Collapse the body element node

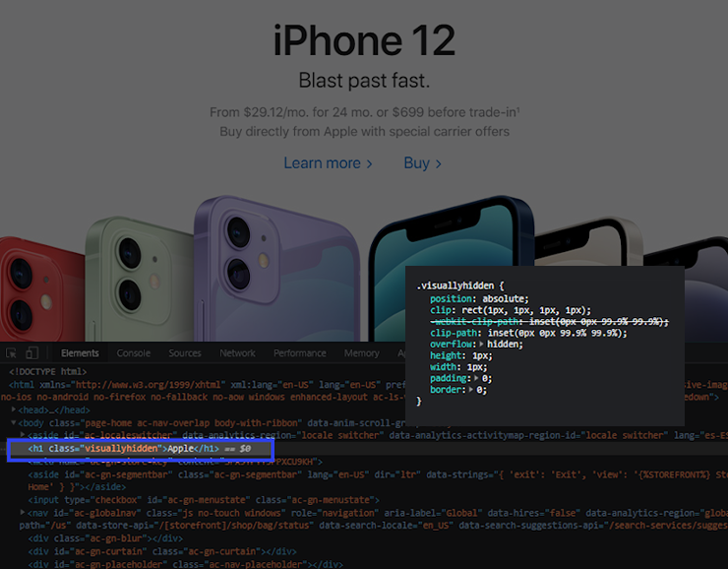14,422
